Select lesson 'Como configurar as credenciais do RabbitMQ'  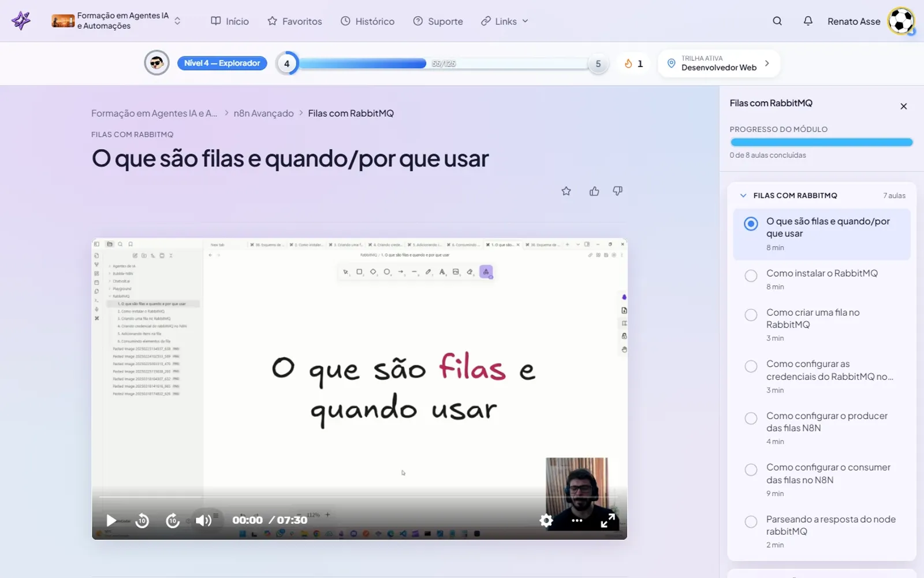[822, 376]
